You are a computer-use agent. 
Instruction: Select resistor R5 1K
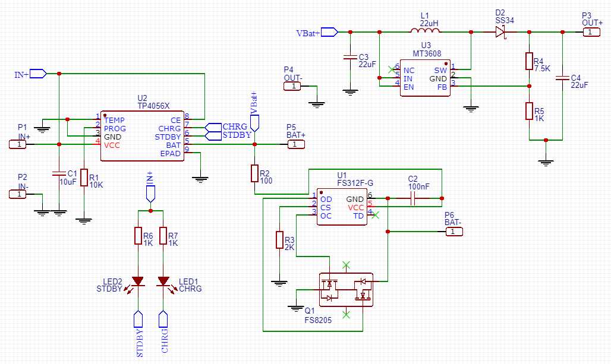529,111
